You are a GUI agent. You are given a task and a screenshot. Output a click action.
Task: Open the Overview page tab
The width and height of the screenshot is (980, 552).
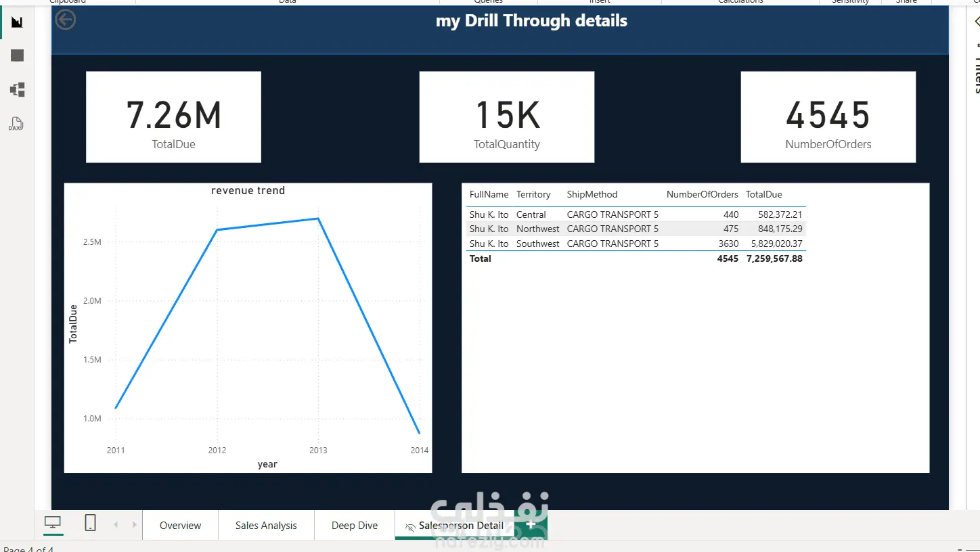[x=180, y=525]
